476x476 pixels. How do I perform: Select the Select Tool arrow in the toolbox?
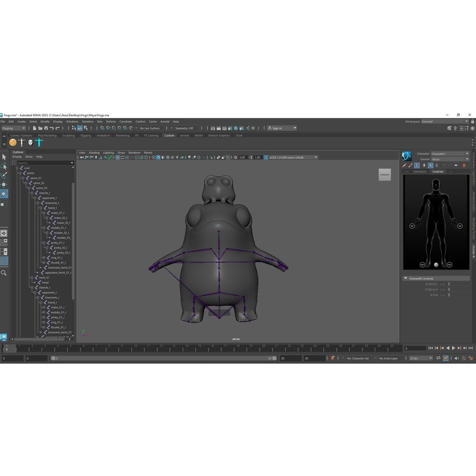[x=4, y=157]
